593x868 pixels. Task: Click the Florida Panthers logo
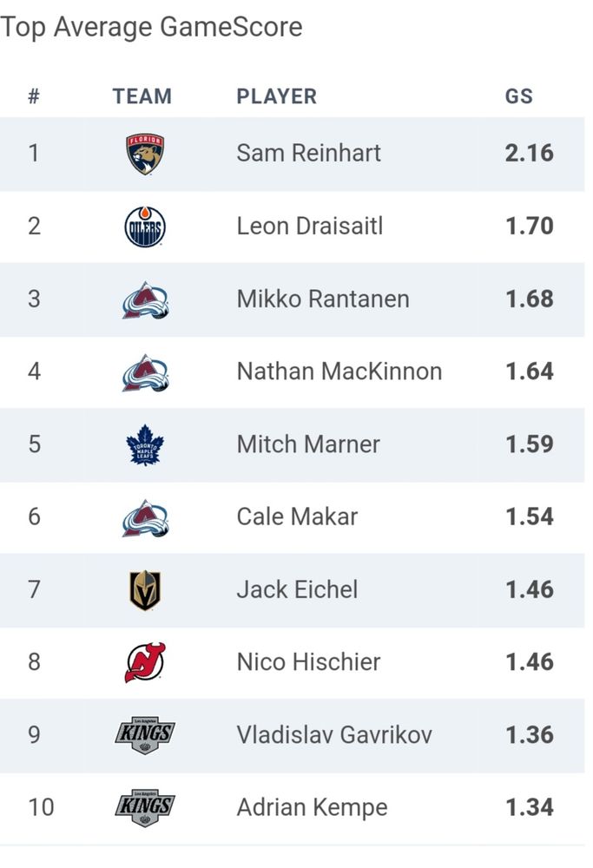[144, 154]
